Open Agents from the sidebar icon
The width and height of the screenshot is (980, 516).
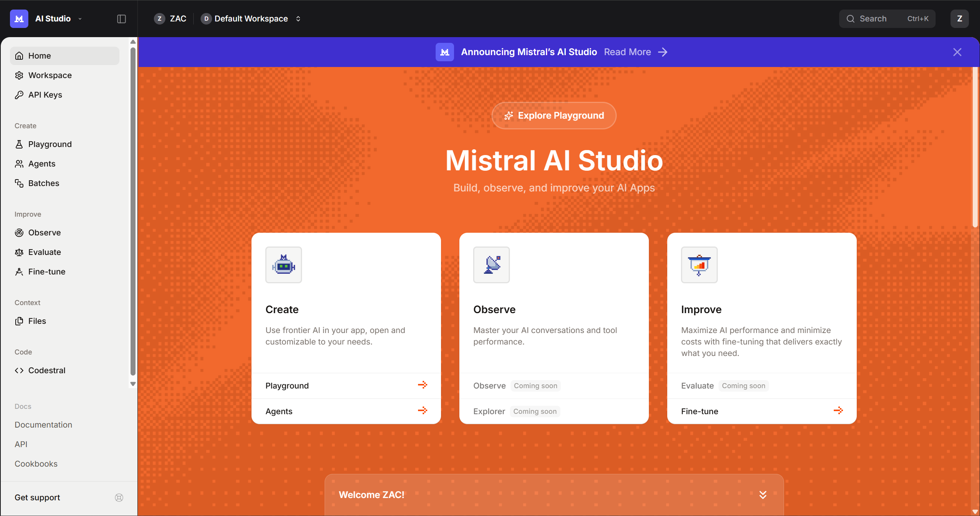point(19,163)
